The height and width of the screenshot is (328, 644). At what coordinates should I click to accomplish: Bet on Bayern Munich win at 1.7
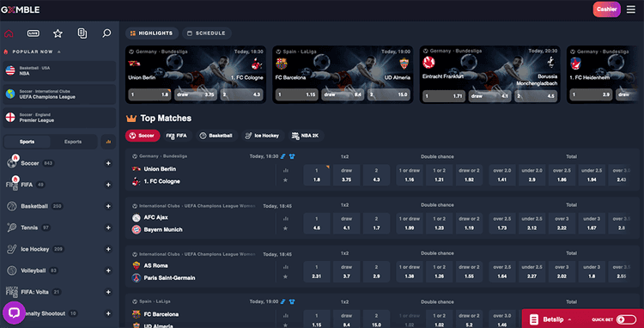[376, 223]
